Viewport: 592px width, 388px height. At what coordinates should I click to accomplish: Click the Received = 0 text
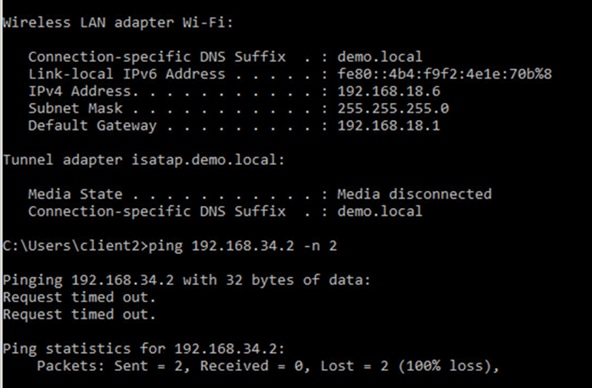click(254, 366)
